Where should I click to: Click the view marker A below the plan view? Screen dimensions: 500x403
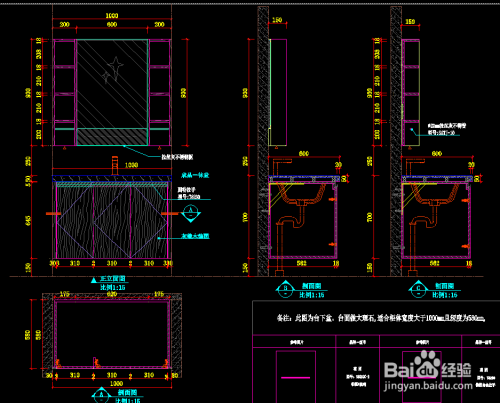101,395
